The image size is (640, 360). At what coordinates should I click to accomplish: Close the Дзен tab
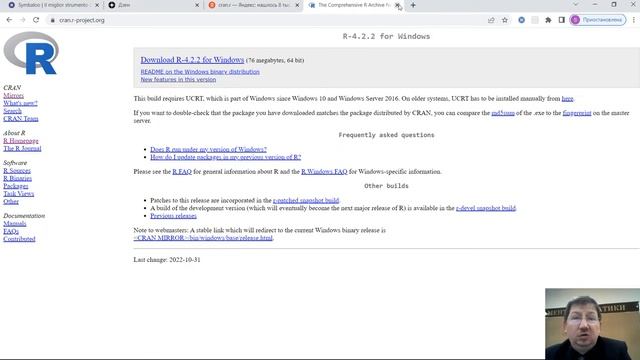coord(197,5)
